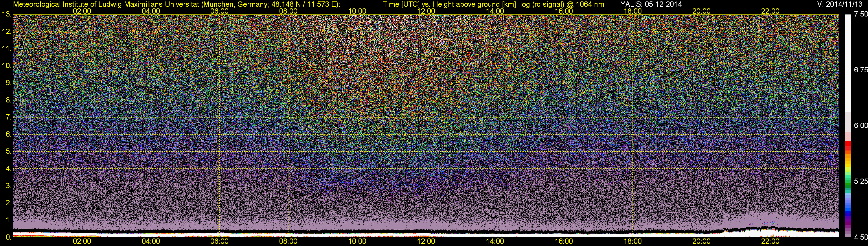Click the 02:00 label on the bottom time axis

(x=82, y=242)
